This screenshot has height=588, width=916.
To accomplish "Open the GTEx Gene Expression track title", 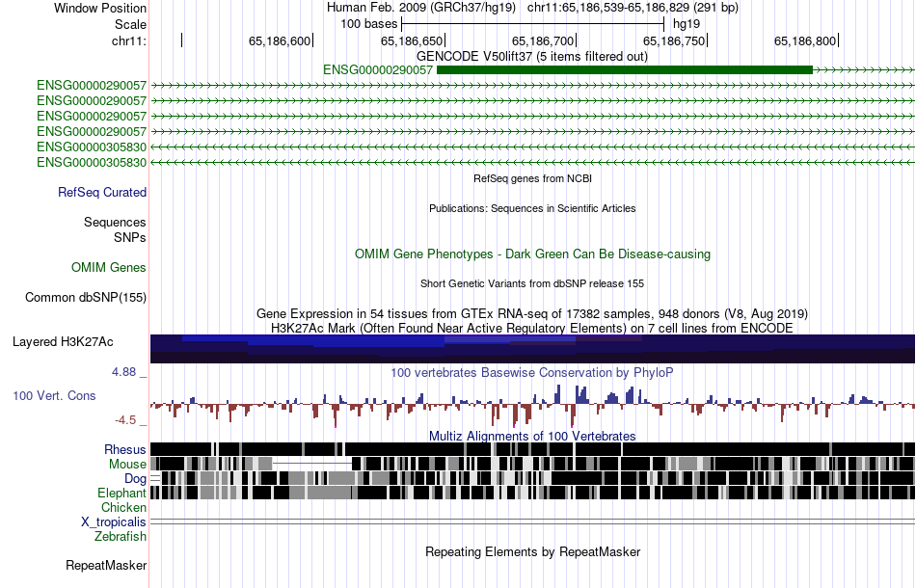I will 532,313.
